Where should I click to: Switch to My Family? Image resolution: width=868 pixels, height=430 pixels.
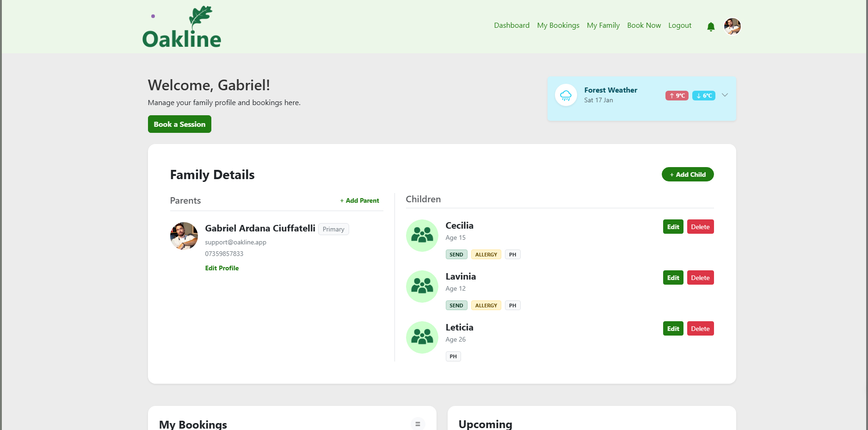click(x=603, y=25)
